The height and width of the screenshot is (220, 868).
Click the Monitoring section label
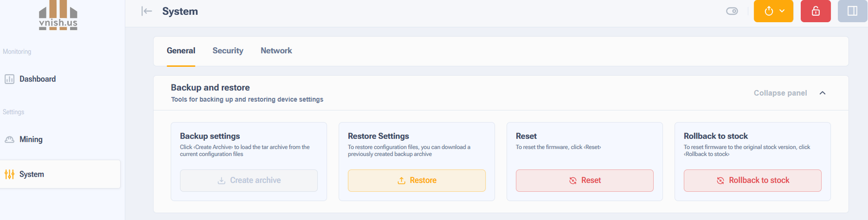pyautogui.click(x=17, y=52)
